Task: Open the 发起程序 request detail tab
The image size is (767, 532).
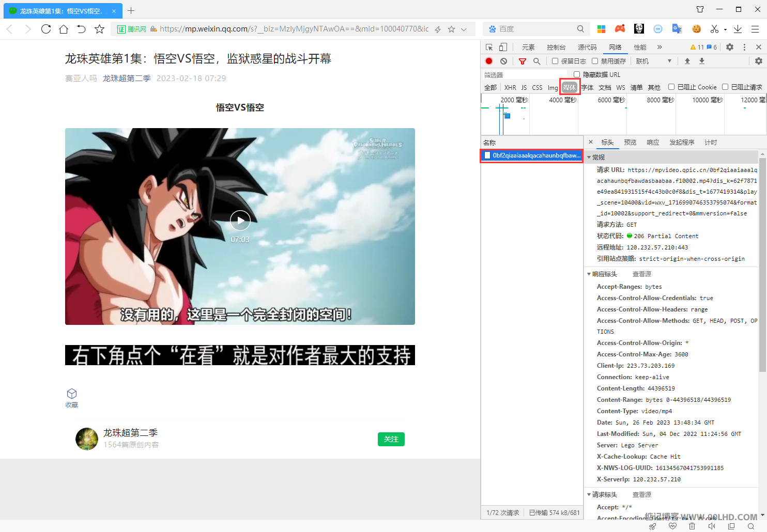Action: [x=682, y=143]
